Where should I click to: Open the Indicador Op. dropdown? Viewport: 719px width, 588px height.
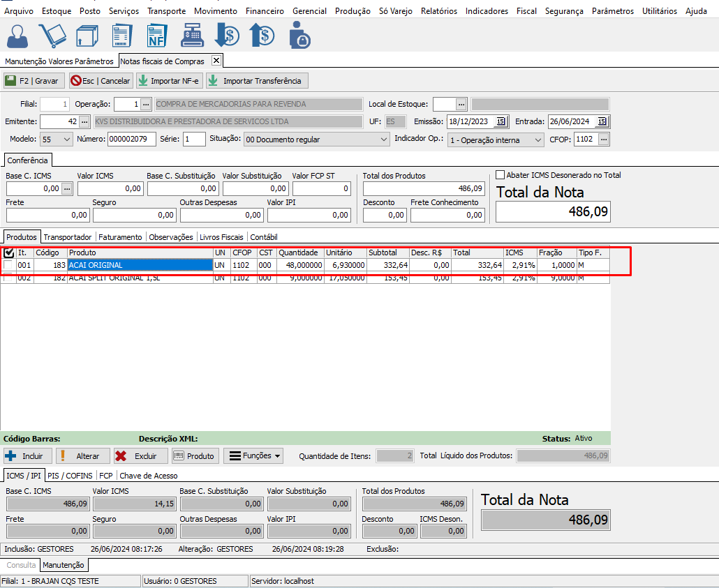click(x=537, y=140)
